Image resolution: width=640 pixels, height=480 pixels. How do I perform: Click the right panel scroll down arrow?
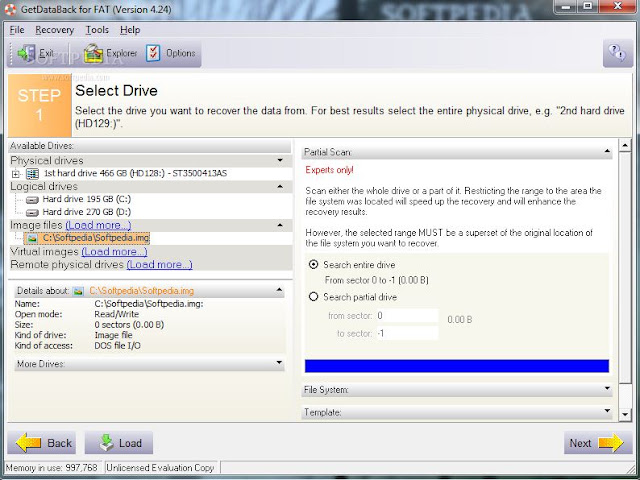point(625,415)
